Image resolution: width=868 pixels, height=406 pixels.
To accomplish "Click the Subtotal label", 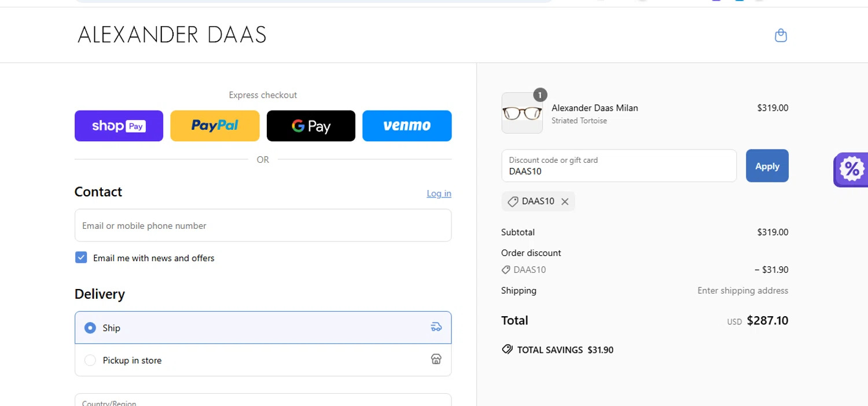I will click(x=518, y=232).
